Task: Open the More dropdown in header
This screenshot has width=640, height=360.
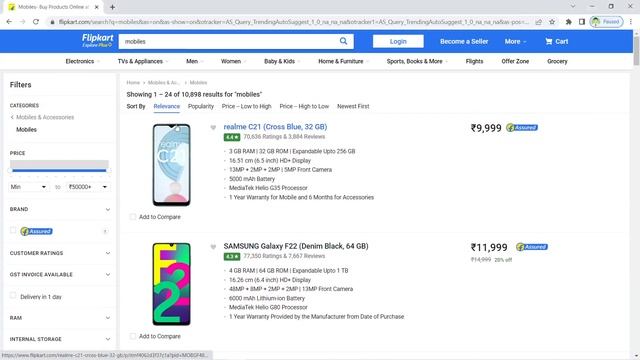Action: tap(515, 41)
